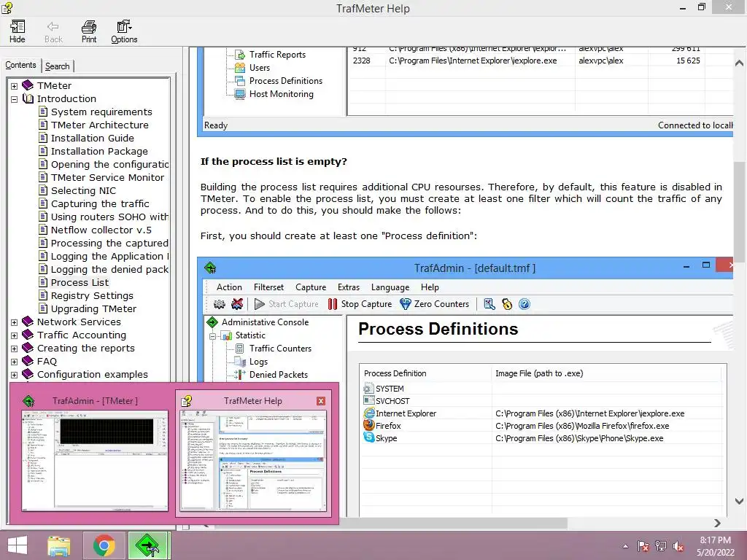Open System requirements topic

[101, 112]
